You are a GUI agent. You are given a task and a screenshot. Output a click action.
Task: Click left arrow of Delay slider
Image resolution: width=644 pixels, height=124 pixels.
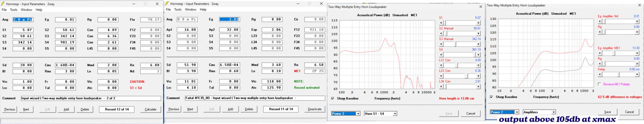[x=600, y=74]
